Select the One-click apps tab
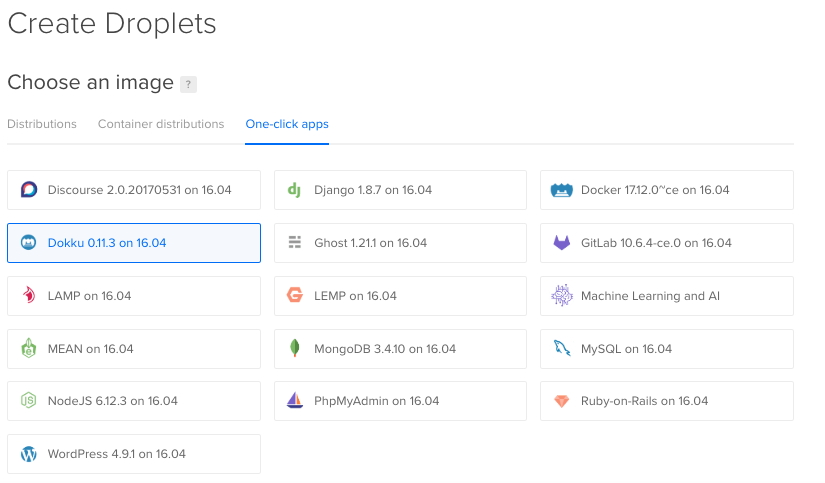The image size is (825, 483). tap(287, 124)
